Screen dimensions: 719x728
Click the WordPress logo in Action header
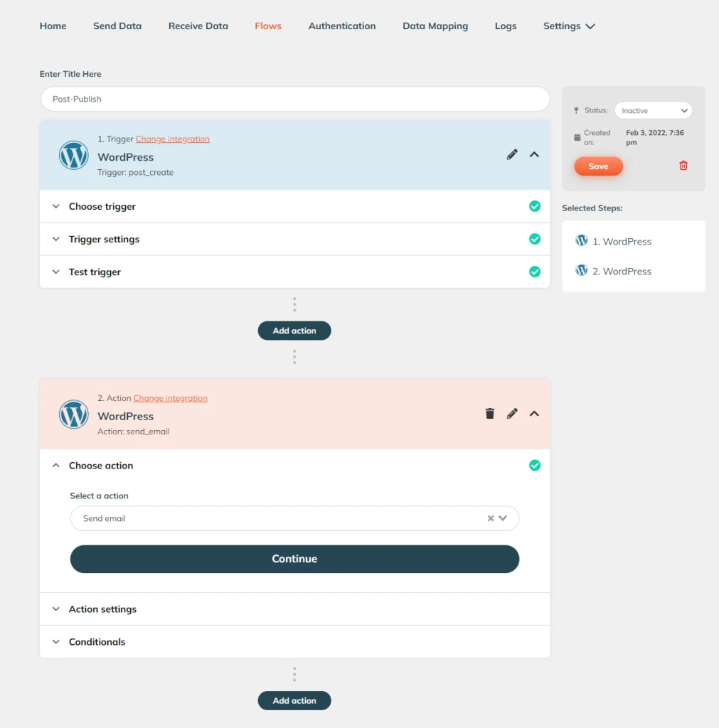(73, 414)
